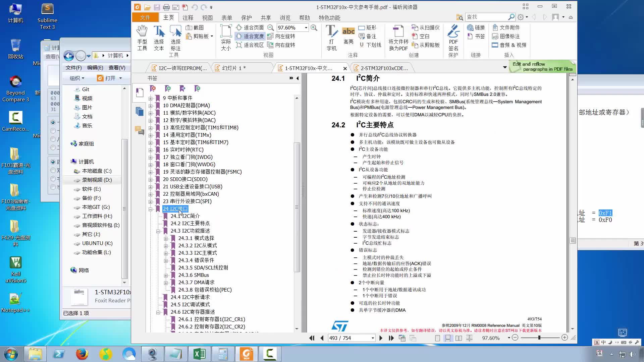644x362 pixels.
Task: Switch to single page view mode
Action: pyautogui.click(x=437, y=338)
